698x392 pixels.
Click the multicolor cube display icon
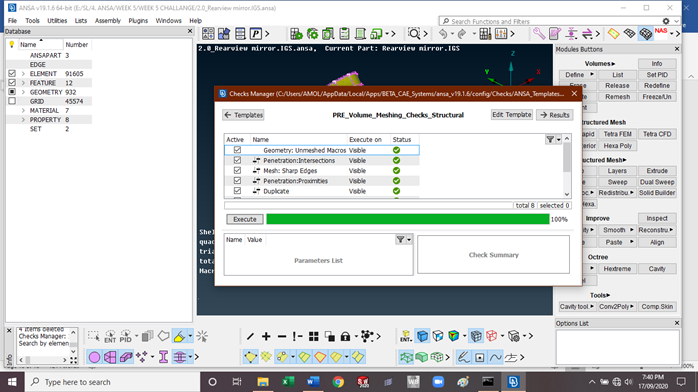[x=454, y=336]
